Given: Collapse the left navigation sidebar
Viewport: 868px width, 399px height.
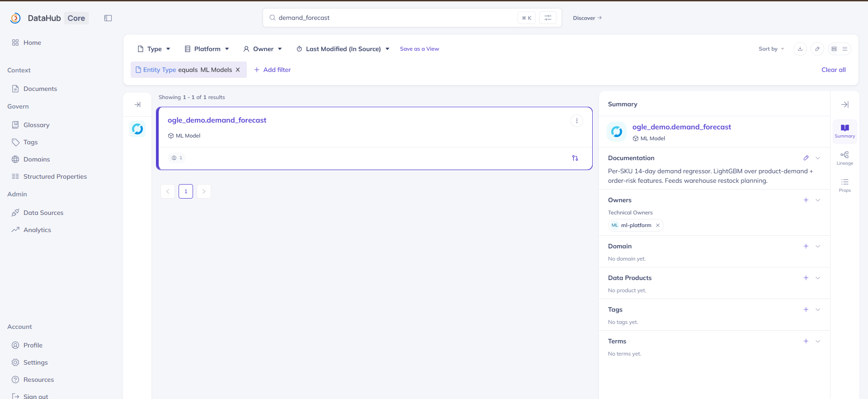Looking at the screenshot, I should [108, 18].
